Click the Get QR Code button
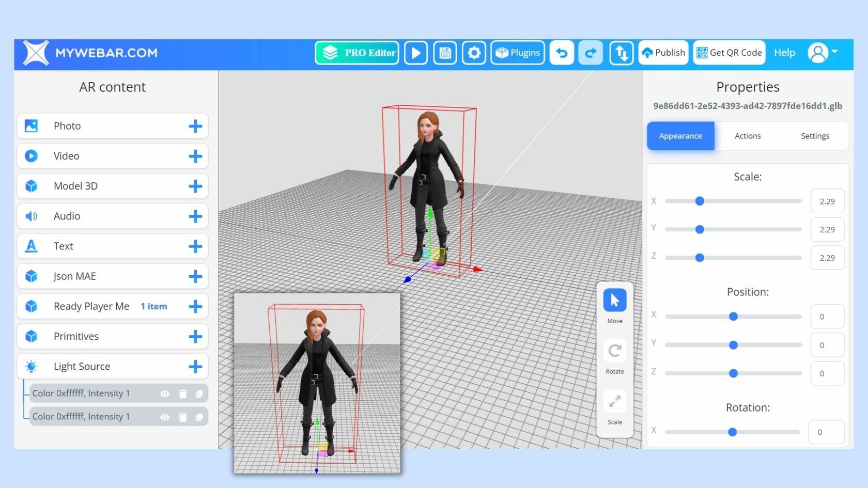Viewport: 868px width, 488px height. pyautogui.click(x=729, y=52)
